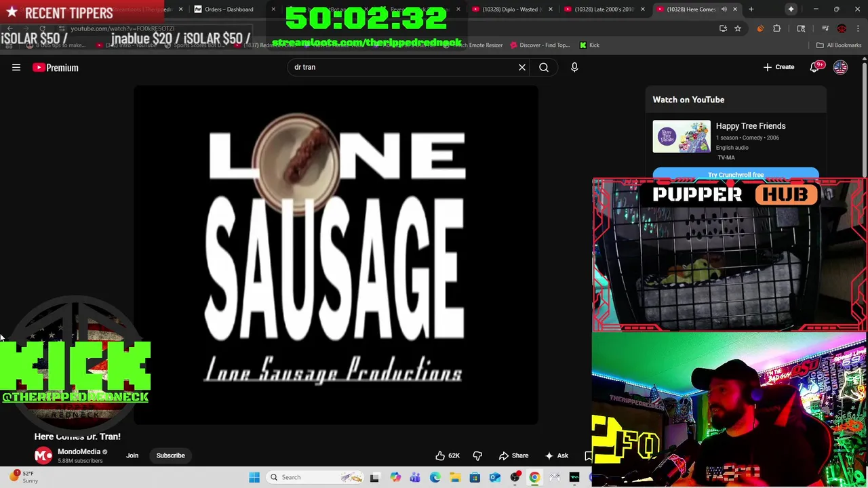
Task: Close the Late 2000's tab
Action: 642,9
